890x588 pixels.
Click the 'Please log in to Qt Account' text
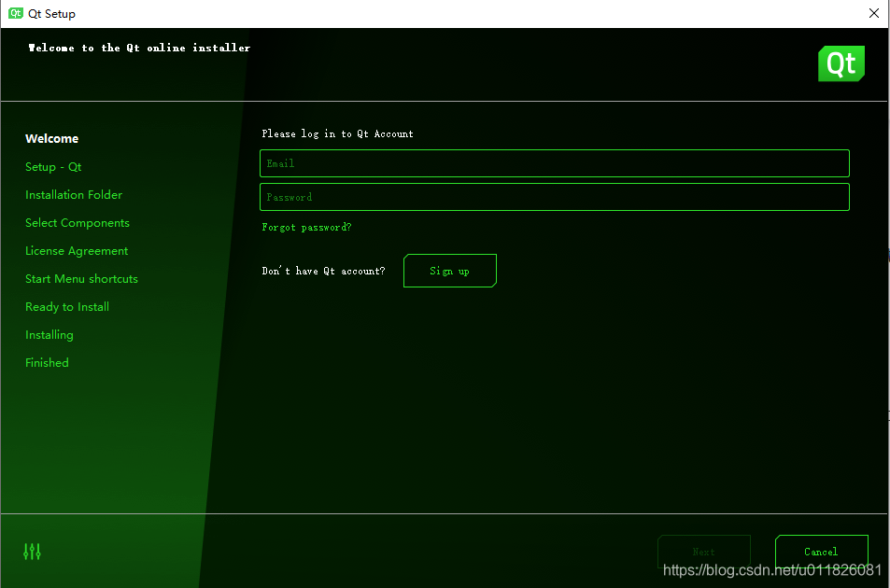point(338,133)
